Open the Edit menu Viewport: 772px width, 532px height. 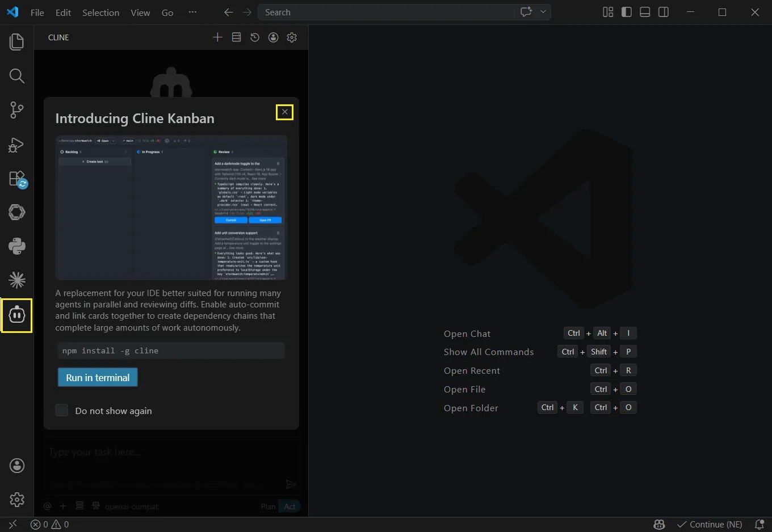63,12
